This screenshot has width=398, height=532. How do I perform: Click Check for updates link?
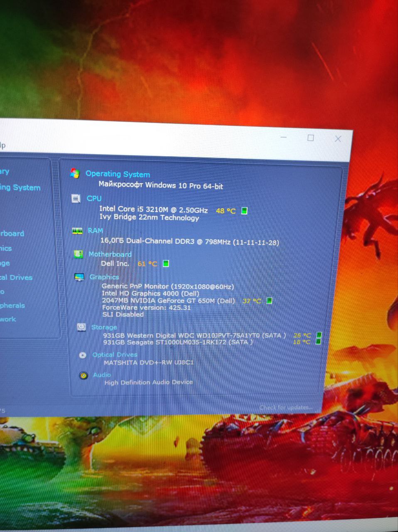coord(286,407)
